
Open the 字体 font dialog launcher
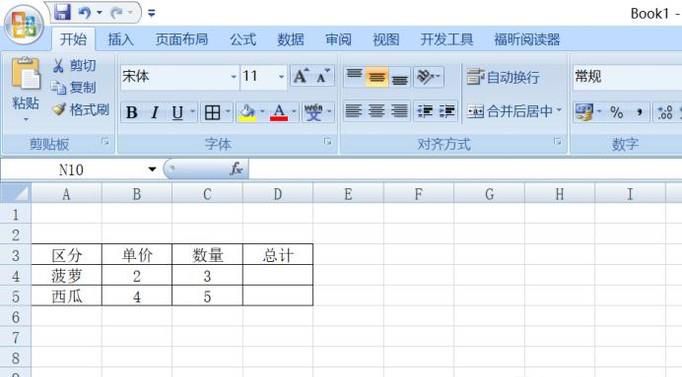coord(328,141)
